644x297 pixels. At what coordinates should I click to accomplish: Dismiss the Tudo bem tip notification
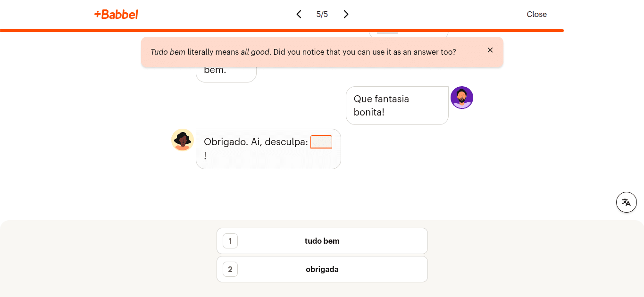click(490, 50)
